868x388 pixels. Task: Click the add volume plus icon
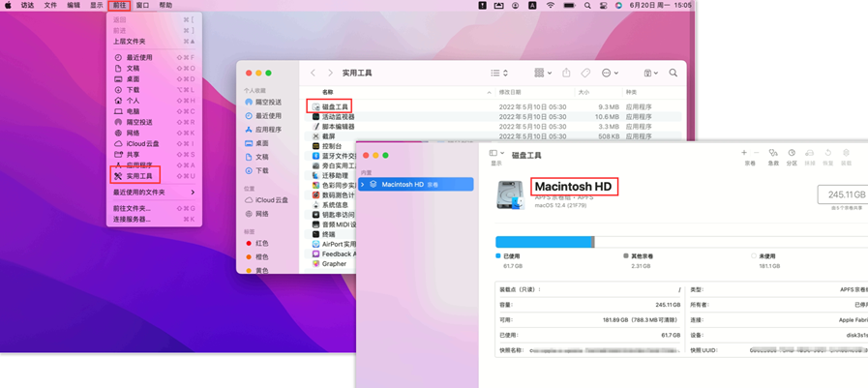pos(743,153)
